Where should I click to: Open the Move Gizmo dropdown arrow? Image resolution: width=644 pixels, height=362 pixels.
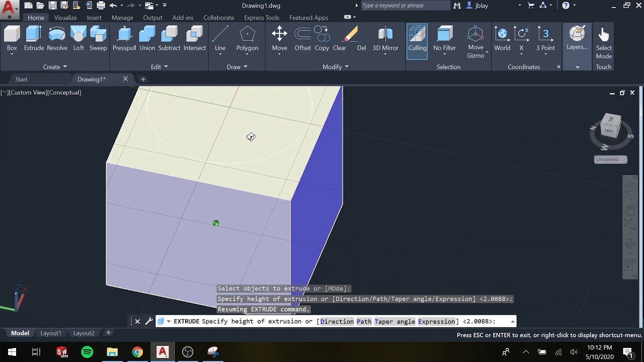[487, 52]
